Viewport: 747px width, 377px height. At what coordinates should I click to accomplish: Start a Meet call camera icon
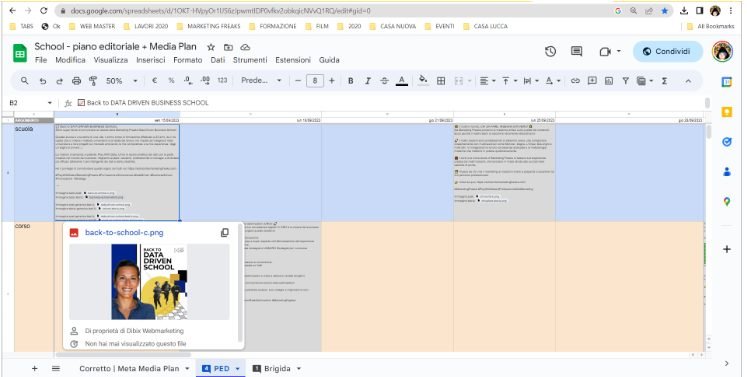pyautogui.click(x=605, y=51)
